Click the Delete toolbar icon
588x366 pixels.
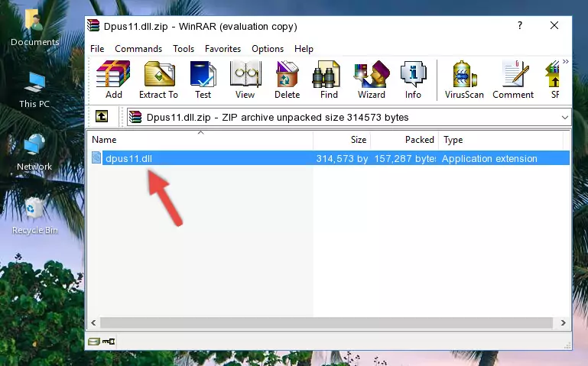coord(288,79)
